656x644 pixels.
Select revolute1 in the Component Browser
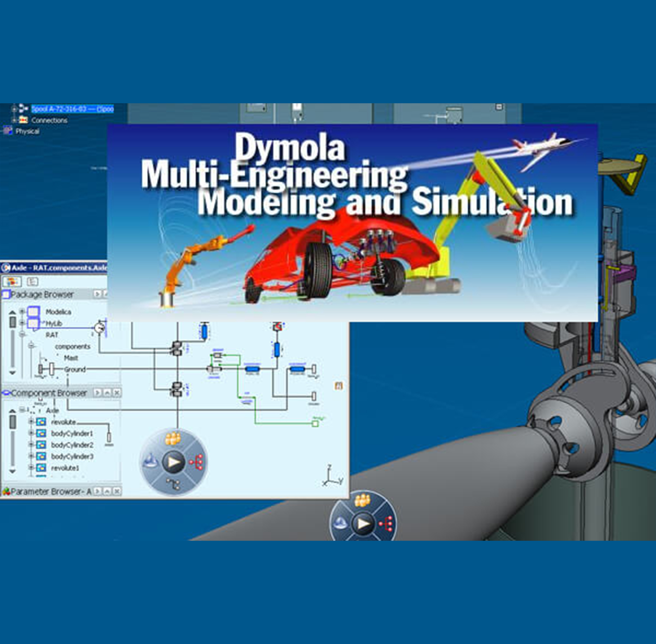click(x=65, y=468)
